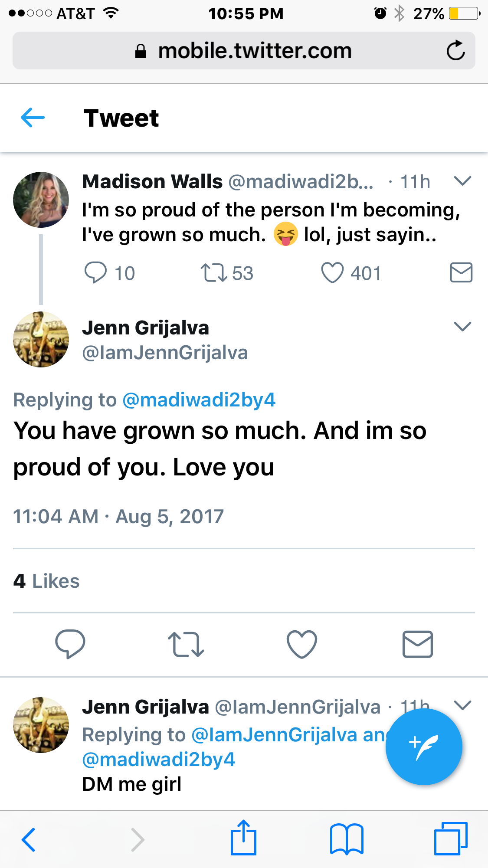Toggle retweet on Jenn Grijalva's main tweet

pos(186,644)
